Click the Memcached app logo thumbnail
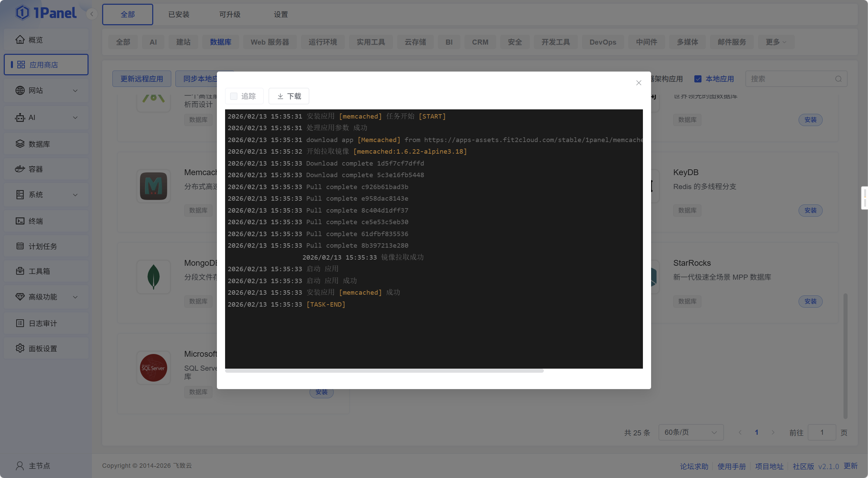The height and width of the screenshot is (478, 868). click(154, 186)
